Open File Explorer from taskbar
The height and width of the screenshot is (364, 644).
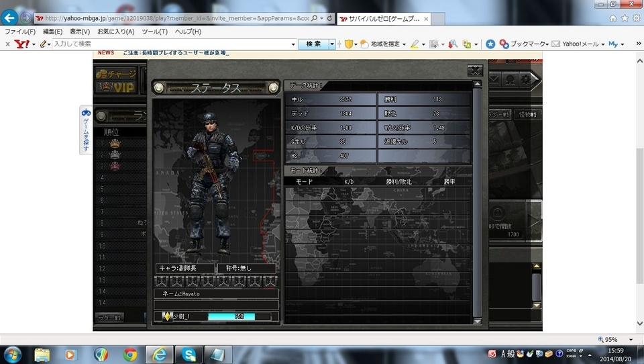pos(42,355)
